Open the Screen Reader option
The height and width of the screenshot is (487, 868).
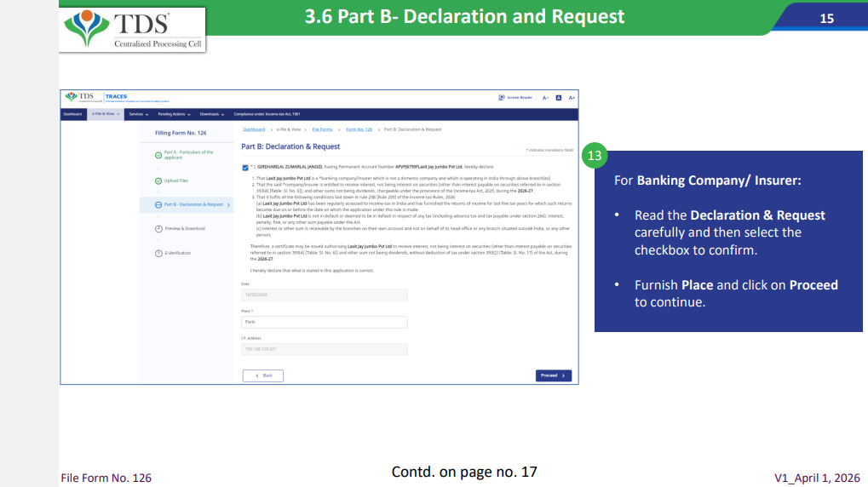(x=516, y=98)
